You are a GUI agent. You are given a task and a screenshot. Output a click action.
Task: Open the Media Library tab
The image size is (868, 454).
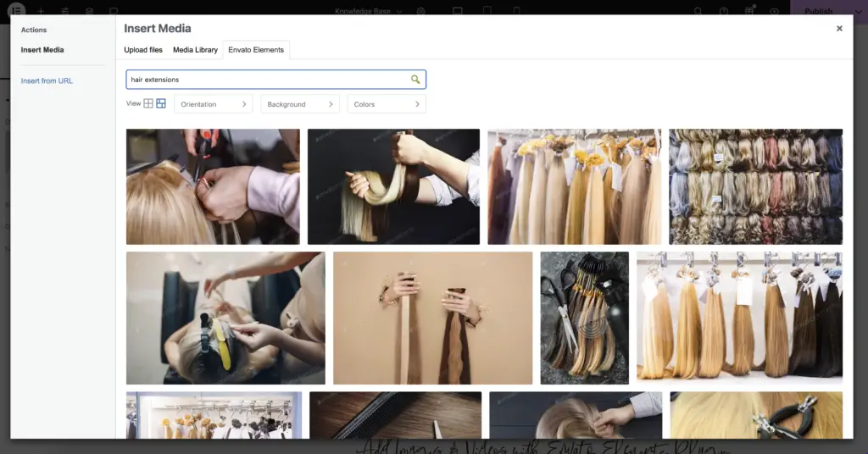coord(195,50)
